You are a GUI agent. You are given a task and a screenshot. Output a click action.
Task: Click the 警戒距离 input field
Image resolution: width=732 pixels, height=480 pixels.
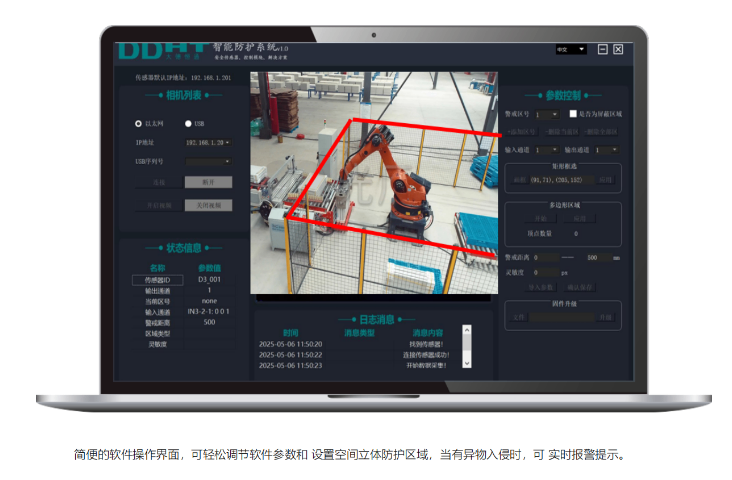546,257
